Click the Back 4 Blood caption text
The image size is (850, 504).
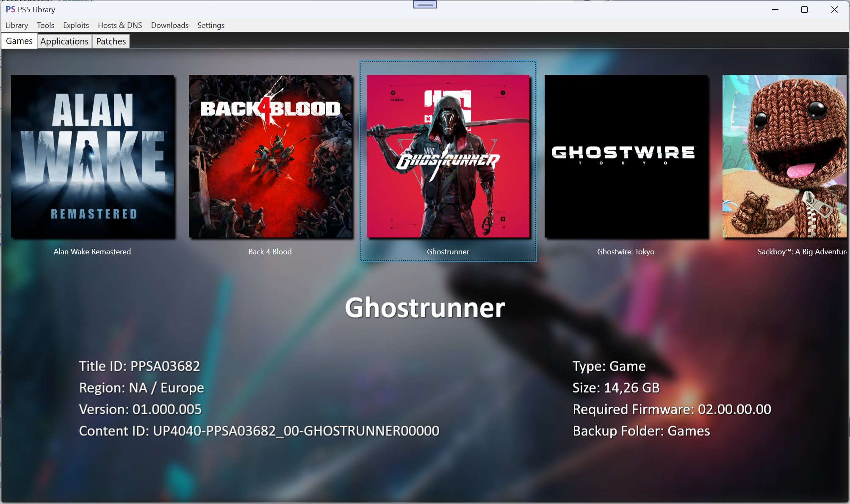[x=270, y=252]
